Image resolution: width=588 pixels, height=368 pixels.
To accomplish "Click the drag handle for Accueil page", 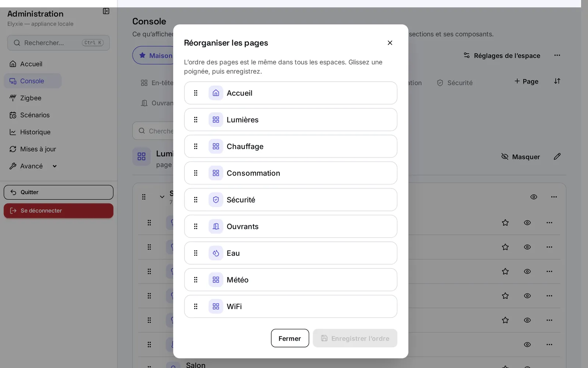I will [x=196, y=93].
